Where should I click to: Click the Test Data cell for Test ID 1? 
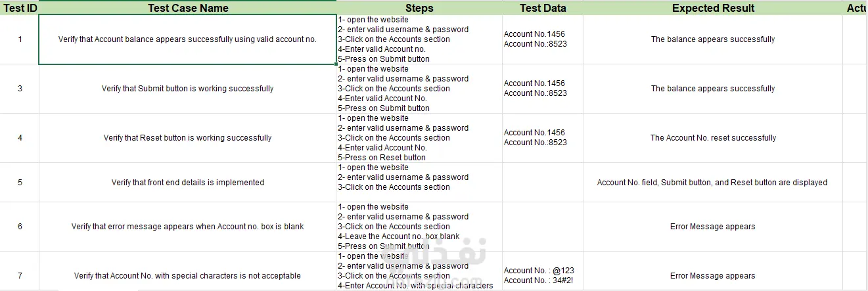[x=543, y=39]
